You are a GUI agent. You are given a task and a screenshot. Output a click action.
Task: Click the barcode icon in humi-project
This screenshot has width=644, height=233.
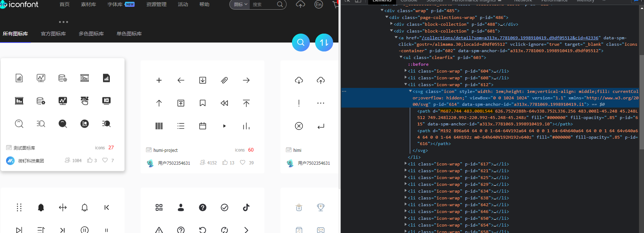pyautogui.click(x=159, y=126)
